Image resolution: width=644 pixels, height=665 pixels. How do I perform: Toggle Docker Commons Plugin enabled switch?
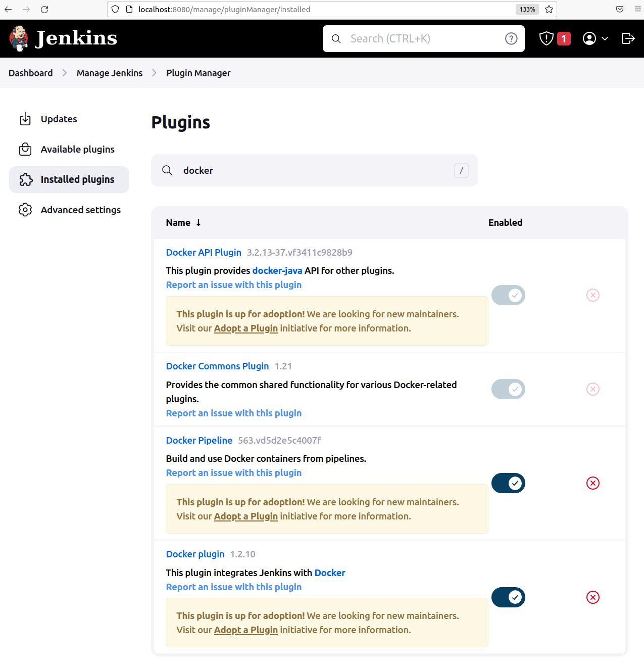508,389
